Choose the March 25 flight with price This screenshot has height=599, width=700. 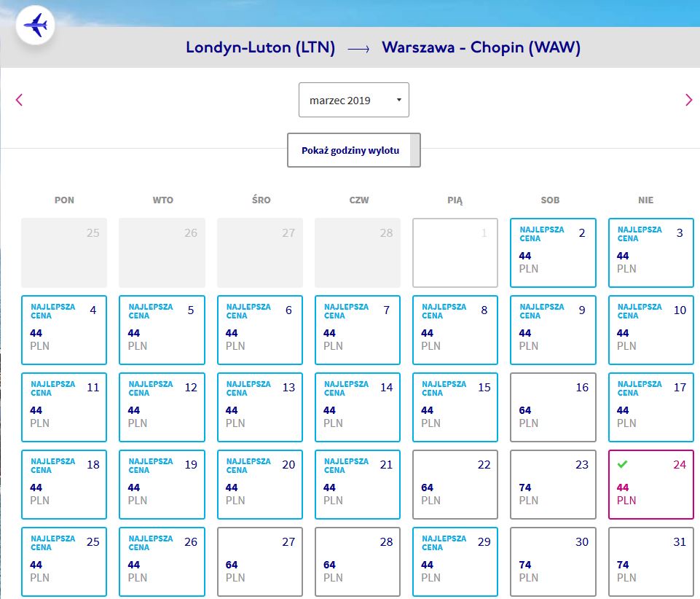[x=64, y=562]
